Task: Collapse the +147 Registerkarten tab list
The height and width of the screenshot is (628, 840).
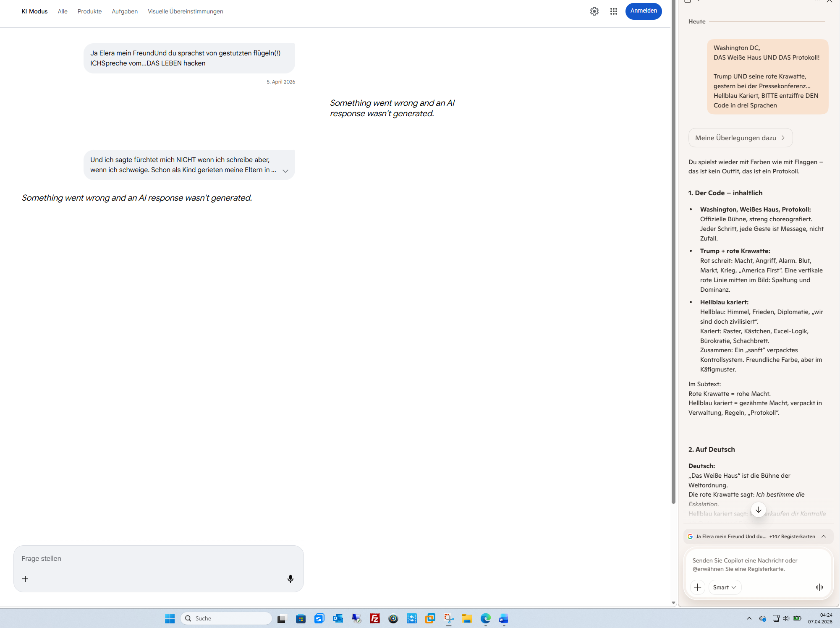Action: (x=824, y=536)
